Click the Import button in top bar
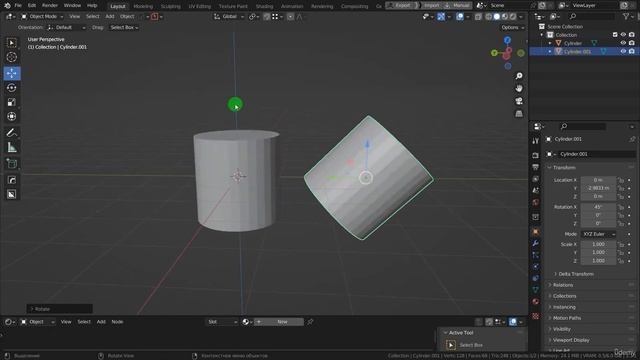This screenshot has width=640, height=360. [x=432, y=5]
